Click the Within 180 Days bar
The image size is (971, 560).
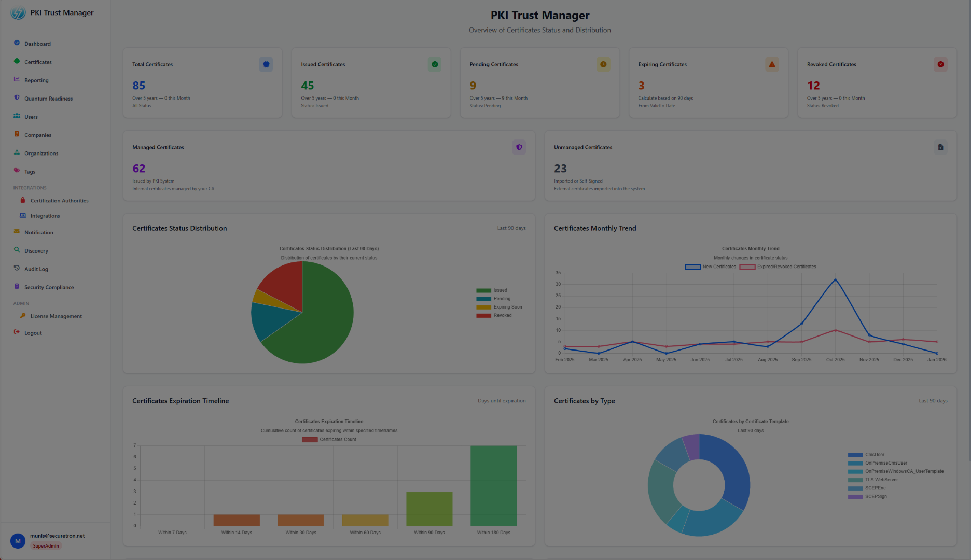tap(494, 485)
